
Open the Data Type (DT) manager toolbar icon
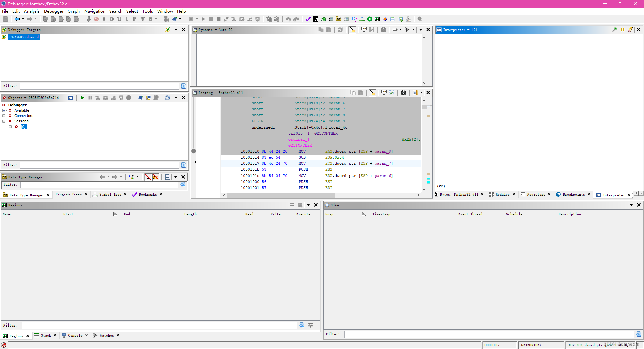[x=339, y=19]
